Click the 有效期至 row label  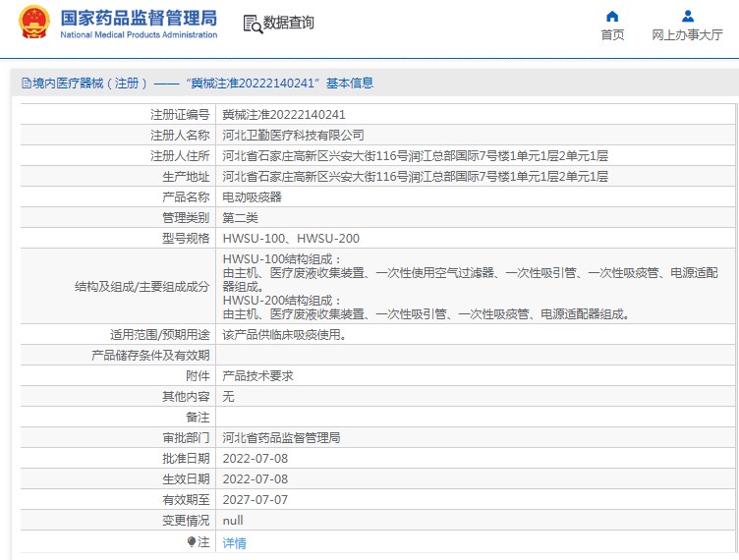[x=186, y=500]
